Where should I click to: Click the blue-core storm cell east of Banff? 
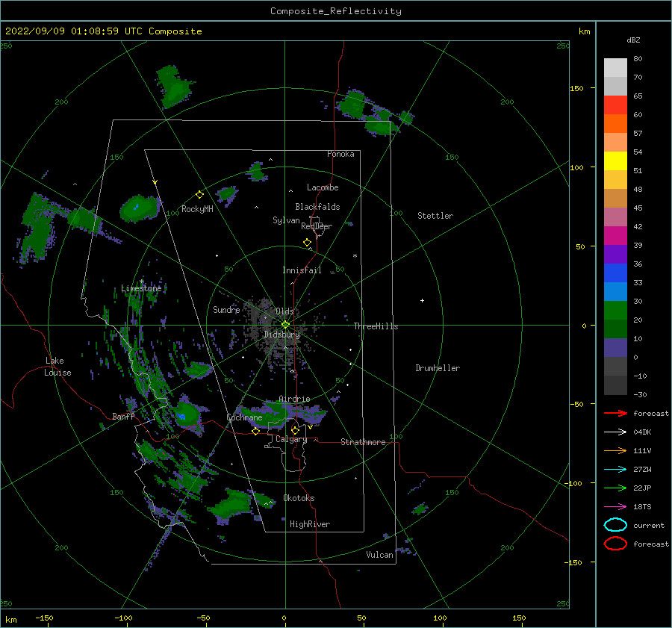[187, 416]
